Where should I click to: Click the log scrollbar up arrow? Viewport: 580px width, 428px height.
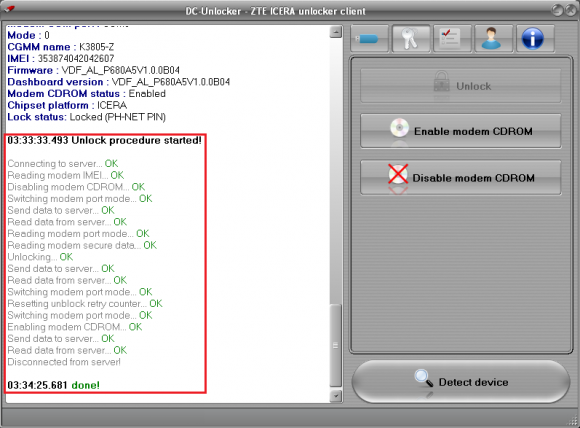[335, 32]
